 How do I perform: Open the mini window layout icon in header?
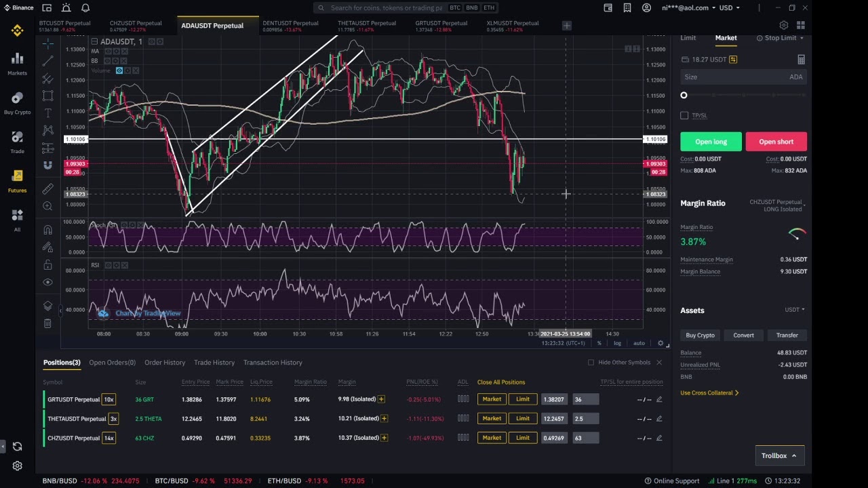pyautogui.click(x=47, y=7)
